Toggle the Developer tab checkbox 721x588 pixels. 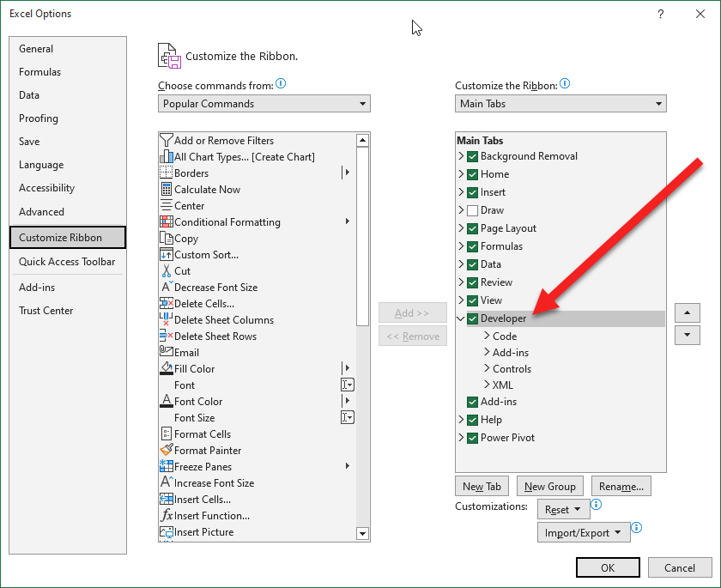pyautogui.click(x=472, y=318)
